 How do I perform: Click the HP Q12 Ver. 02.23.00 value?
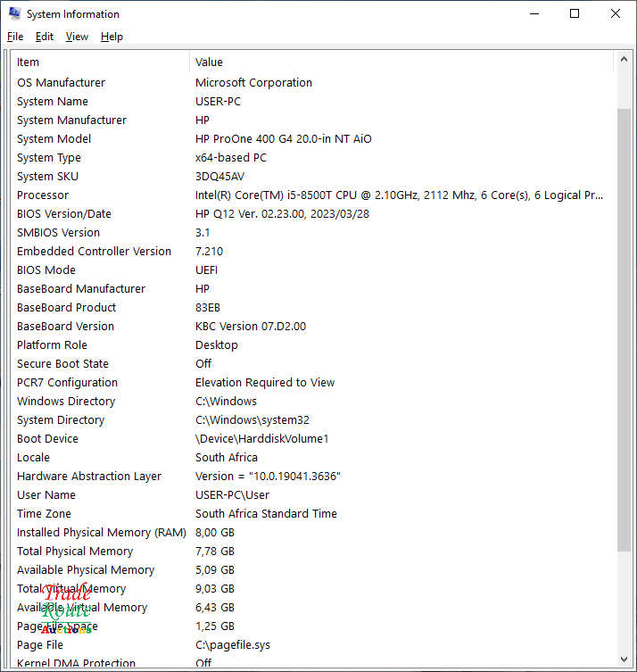[x=282, y=214]
